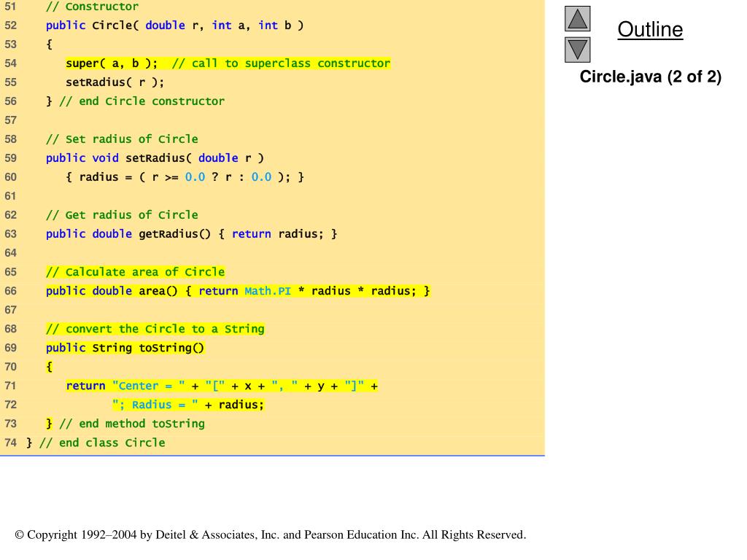Click Math.PI in the area method
The image size is (747, 560).
point(268,291)
